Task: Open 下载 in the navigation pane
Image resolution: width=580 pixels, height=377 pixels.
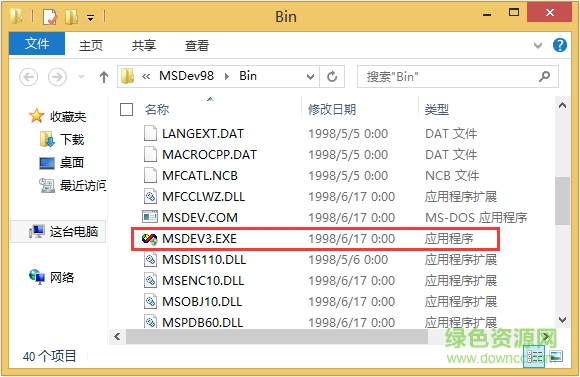Action: pyautogui.click(x=72, y=140)
